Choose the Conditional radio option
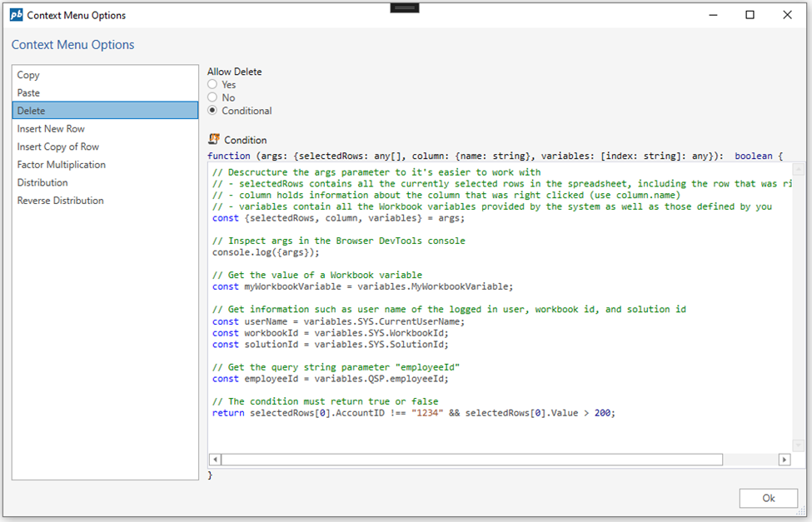 pos(212,111)
